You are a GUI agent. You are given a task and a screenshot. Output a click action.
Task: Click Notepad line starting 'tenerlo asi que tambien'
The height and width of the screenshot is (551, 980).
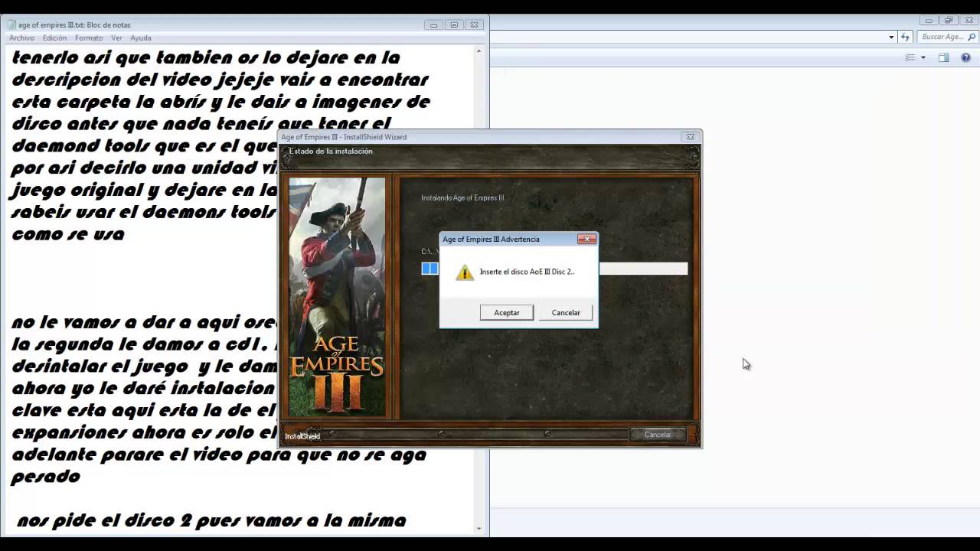206,57
